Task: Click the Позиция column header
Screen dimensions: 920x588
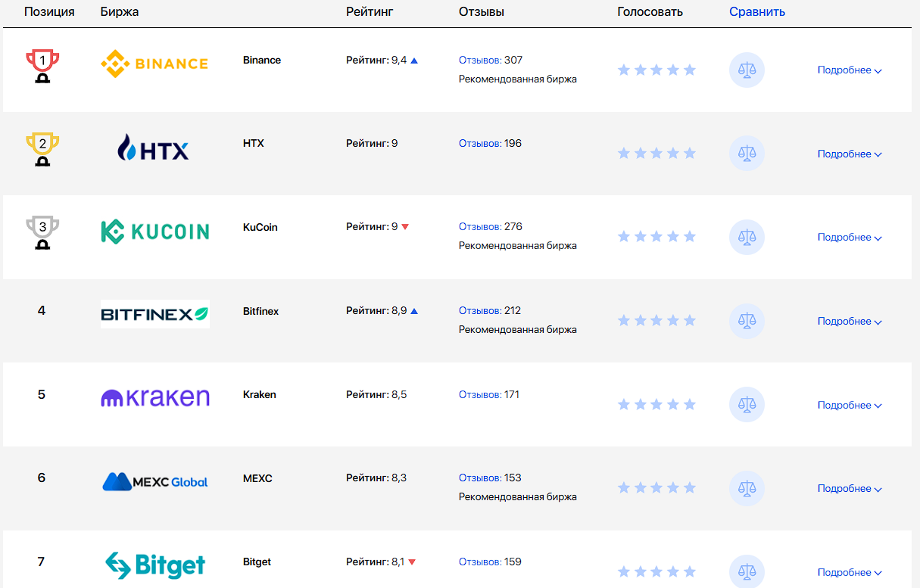Action: [49, 12]
